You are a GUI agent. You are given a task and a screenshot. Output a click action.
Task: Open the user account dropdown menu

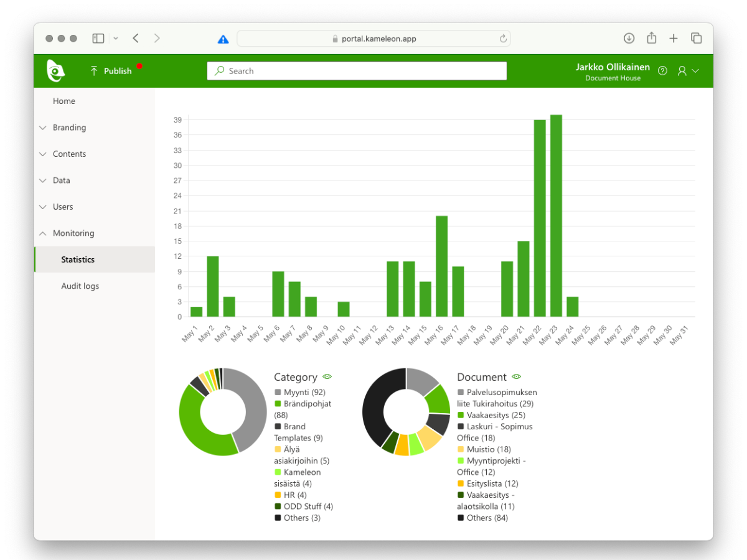[x=688, y=71]
